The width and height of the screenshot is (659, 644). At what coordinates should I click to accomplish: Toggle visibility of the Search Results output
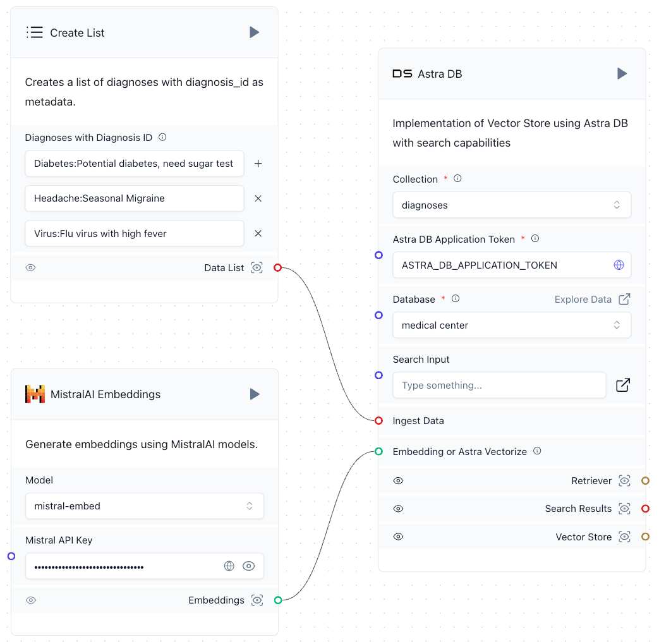point(398,508)
